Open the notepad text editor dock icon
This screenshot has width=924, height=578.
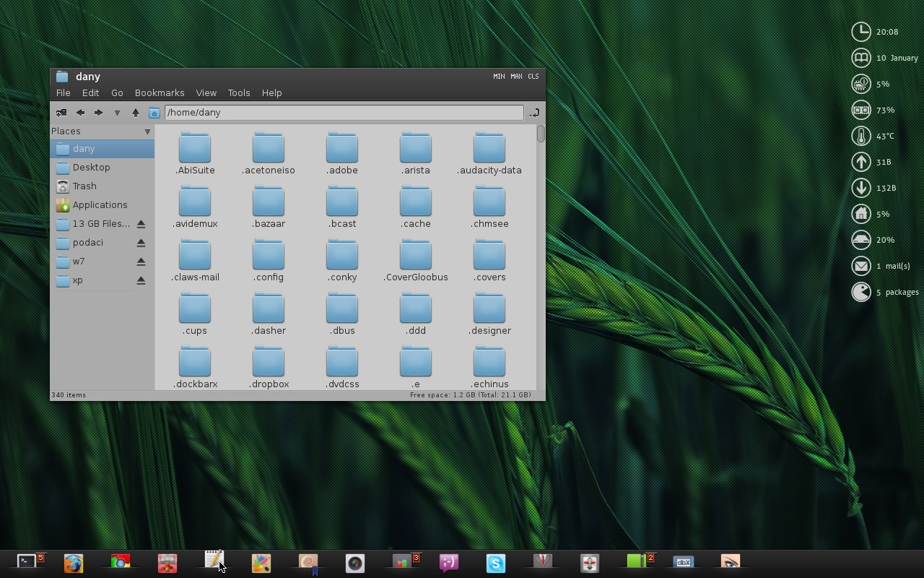coord(214,561)
